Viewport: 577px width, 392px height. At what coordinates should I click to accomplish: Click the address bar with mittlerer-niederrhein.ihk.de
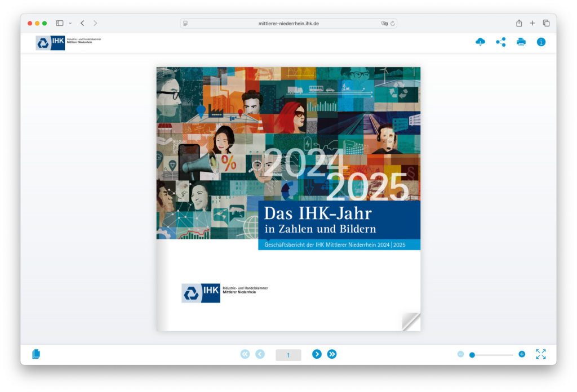(288, 23)
